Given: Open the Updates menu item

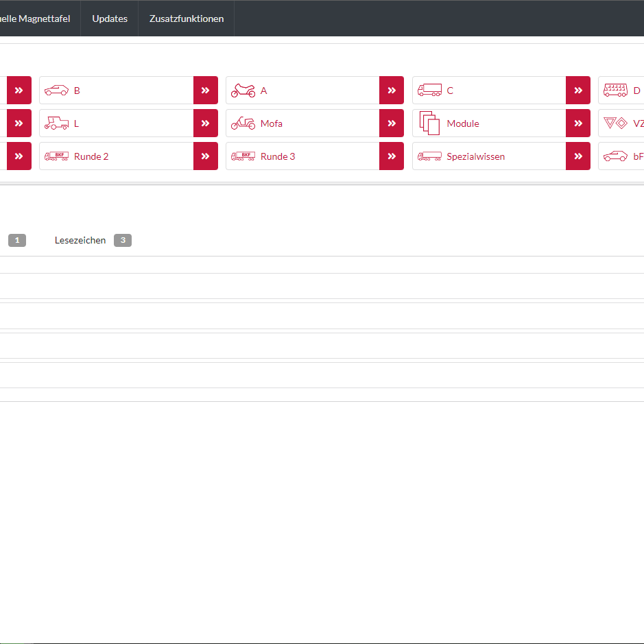Looking at the screenshot, I should coord(110,19).
